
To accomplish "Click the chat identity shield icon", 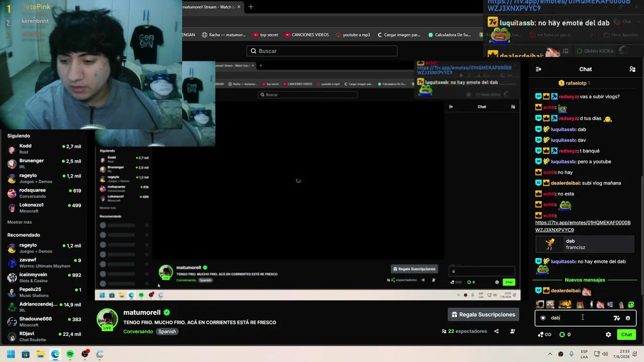I will click(x=543, y=318).
